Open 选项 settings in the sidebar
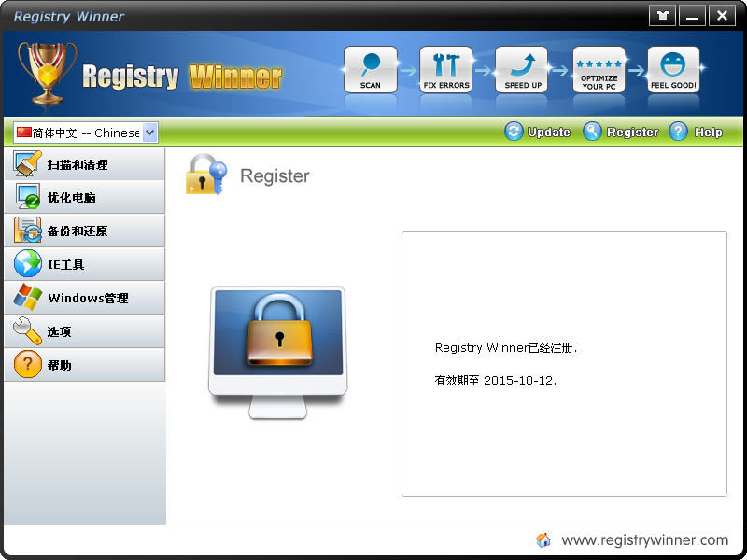Viewport: 747px width, 560px height. click(84, 331)
